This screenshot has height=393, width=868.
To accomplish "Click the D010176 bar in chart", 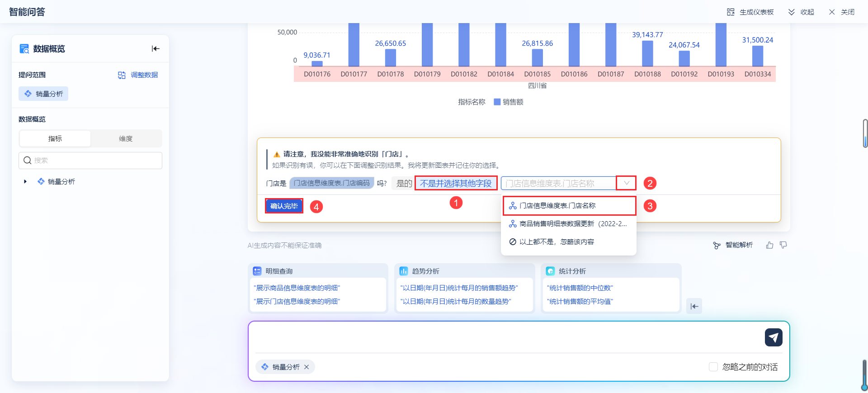I will tap(317, 64).
